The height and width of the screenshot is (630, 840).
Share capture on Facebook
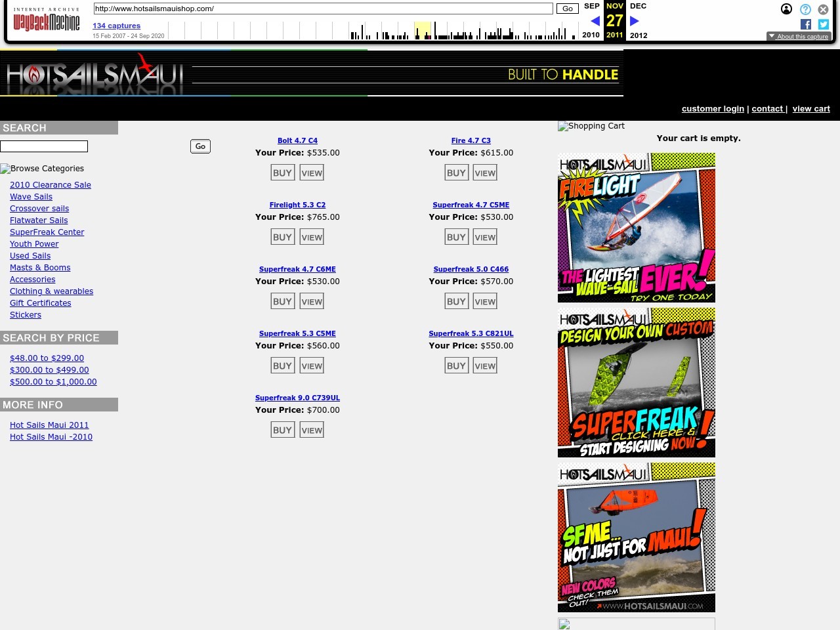click(x=806, y=24)
